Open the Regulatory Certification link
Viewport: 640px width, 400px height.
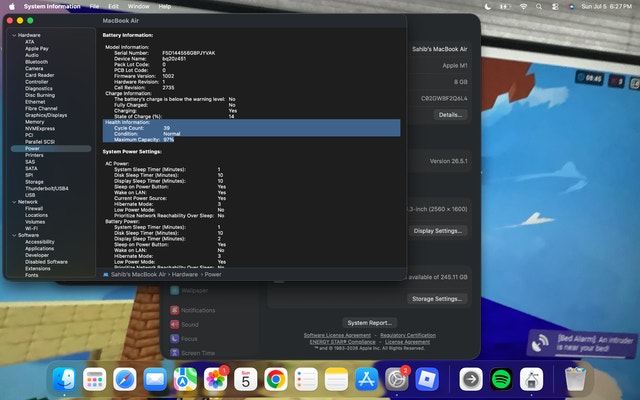pos(408,336)
